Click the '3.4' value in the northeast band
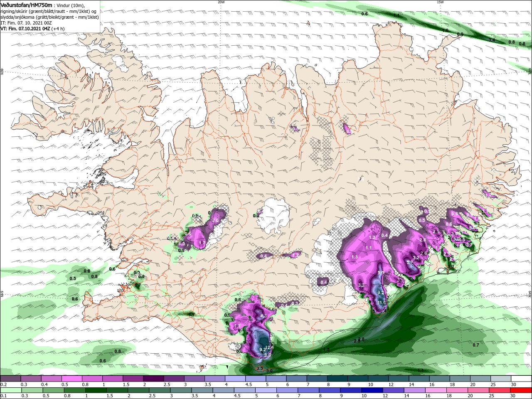The height and width of the screenshot is (399, 532). [x=492, y=40]
